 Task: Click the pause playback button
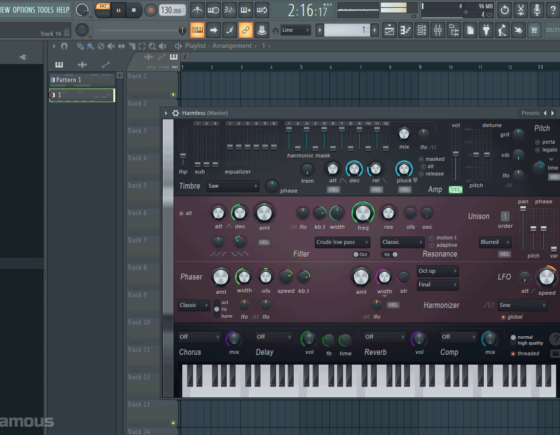118,10
